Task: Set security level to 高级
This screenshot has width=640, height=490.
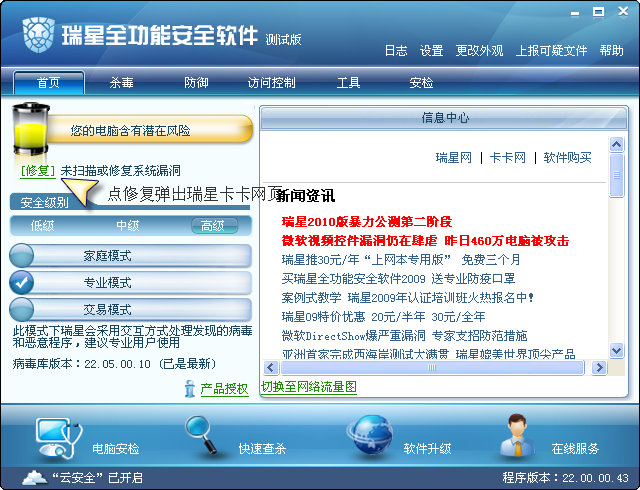Action: (x=214, y=225)
